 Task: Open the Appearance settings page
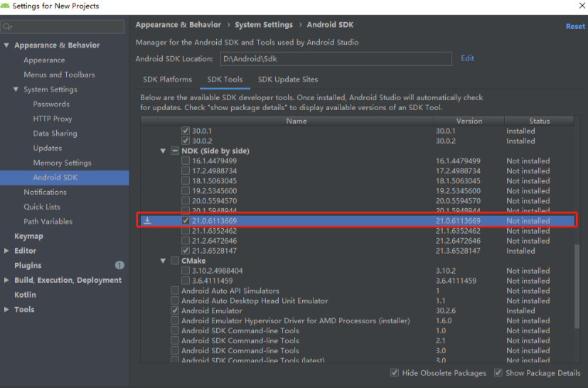[x=44, y=60]
